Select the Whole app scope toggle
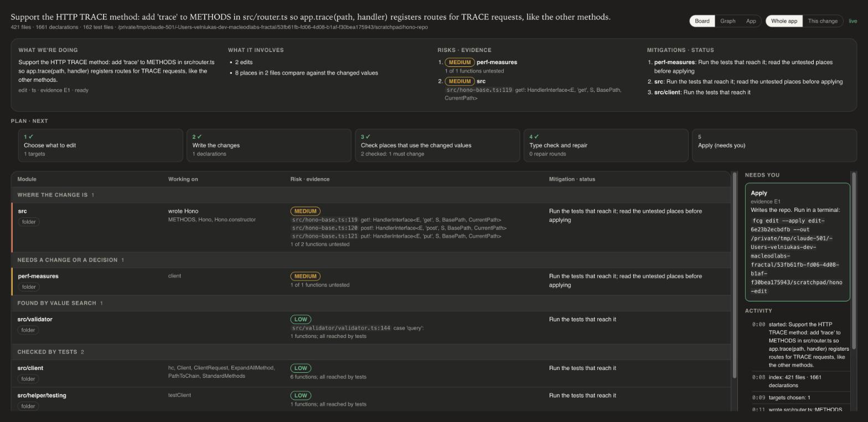 click(784, 21)
